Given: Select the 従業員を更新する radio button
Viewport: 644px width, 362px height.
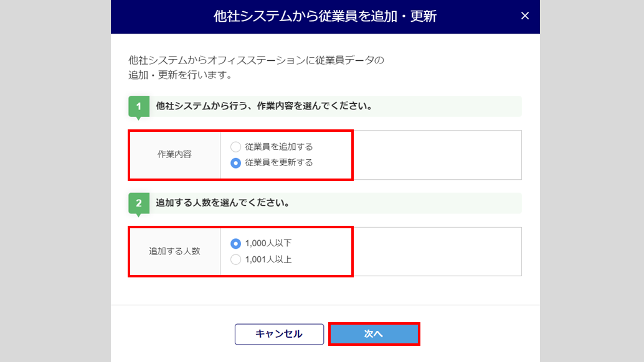Looking at the screenshot, I should pos(235,163).
